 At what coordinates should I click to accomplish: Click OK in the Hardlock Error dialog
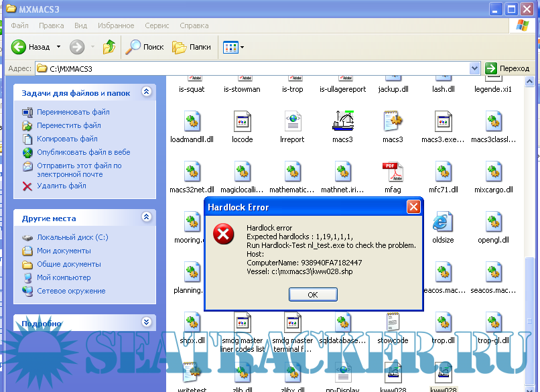tap(313, 295)
